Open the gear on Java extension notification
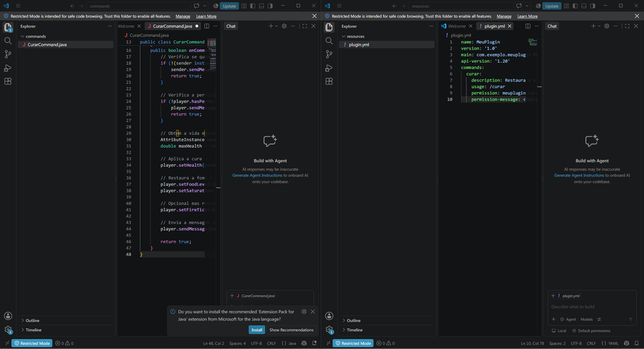This screenshot has height=349, width=644. click(x=304, y=312)
